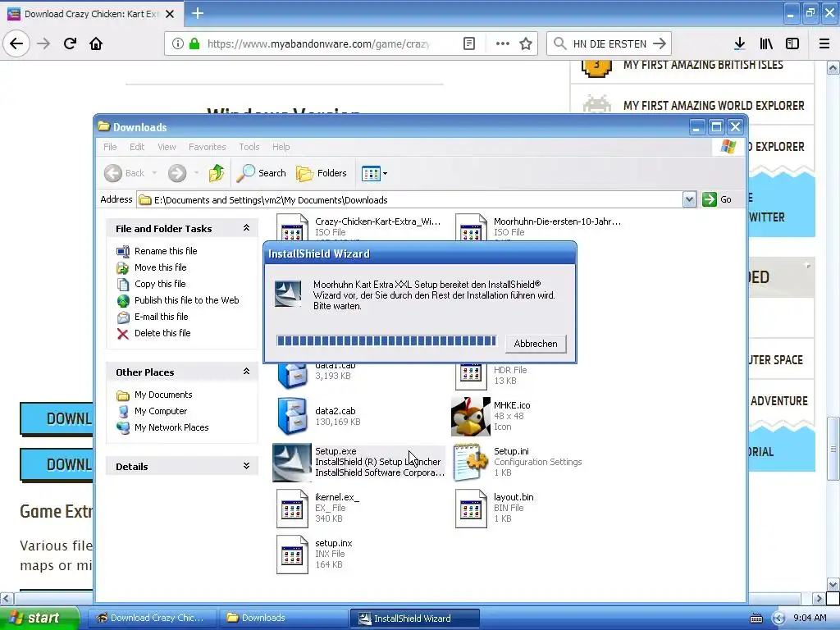
Task: Click the Explorer Up folder icon
Action: pyautogui.click(x=217, y=173)
